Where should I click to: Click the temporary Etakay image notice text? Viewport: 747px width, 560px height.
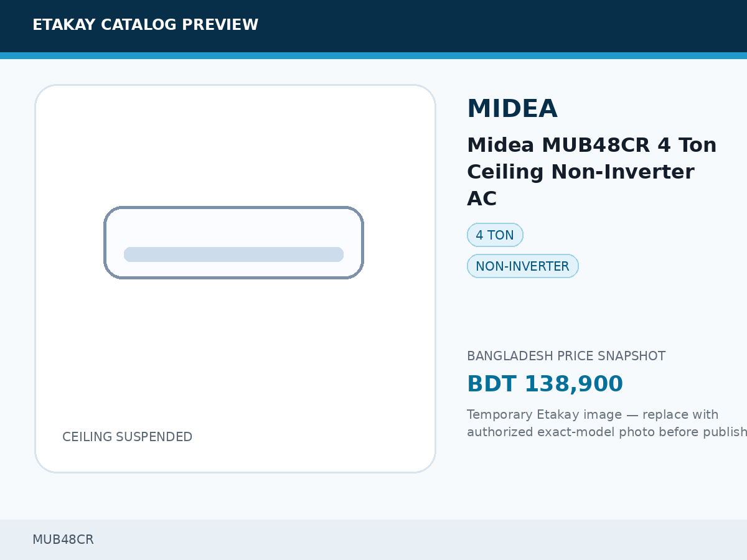click(x=607, y=423)
